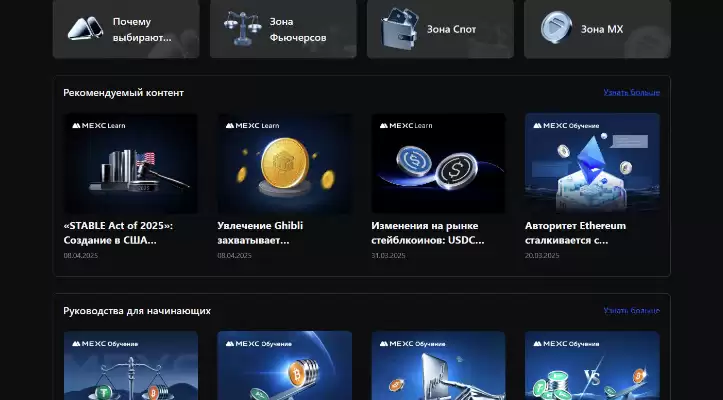Open the 'Почему выбирают...' category card
This screenshot has width=723, height=400.
(x=126, y=29)
